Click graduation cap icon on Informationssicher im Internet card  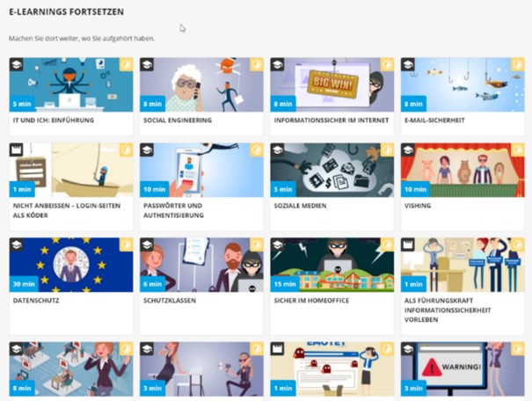[278, 64]
